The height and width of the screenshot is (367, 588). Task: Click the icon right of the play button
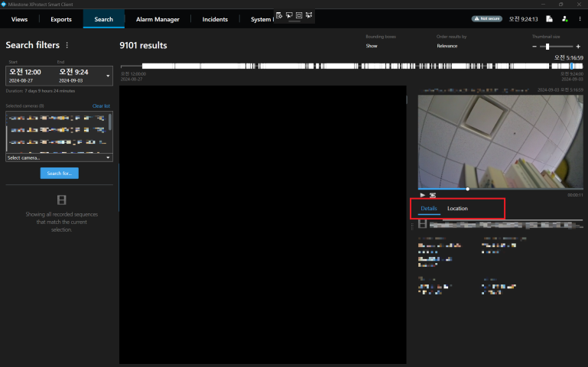click(x=433, y=195)
